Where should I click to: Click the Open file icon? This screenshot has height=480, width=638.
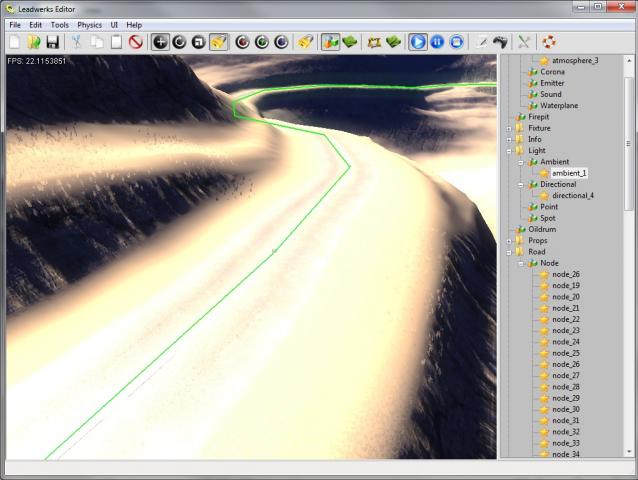34,42
